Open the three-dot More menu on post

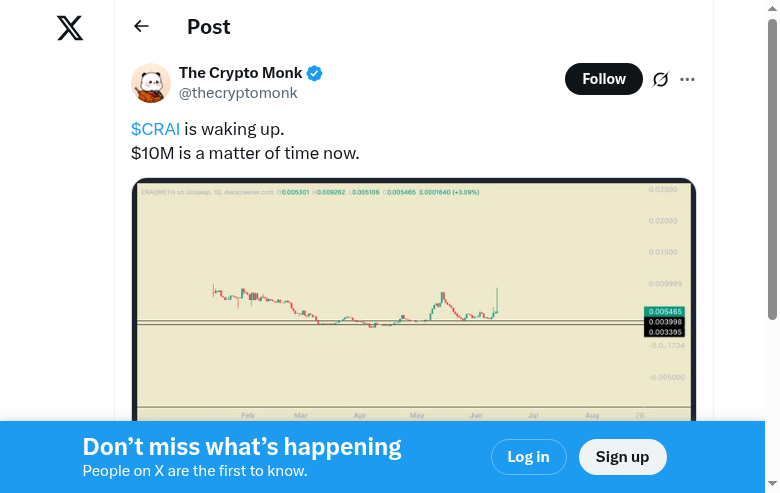pos(687,80)
